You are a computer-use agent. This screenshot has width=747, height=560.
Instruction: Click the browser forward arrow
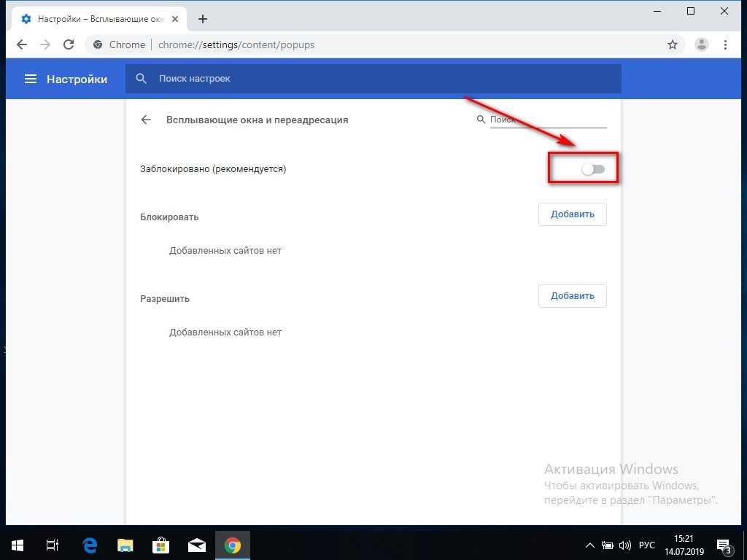(x=45, y=44)
